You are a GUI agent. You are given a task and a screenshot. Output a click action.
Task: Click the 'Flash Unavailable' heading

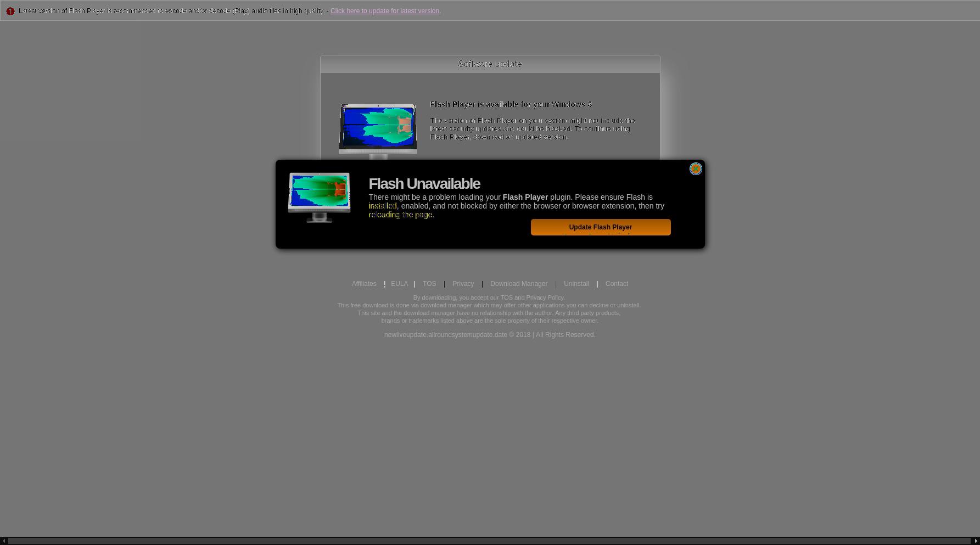pyautogui.click(x=424, y=184)
